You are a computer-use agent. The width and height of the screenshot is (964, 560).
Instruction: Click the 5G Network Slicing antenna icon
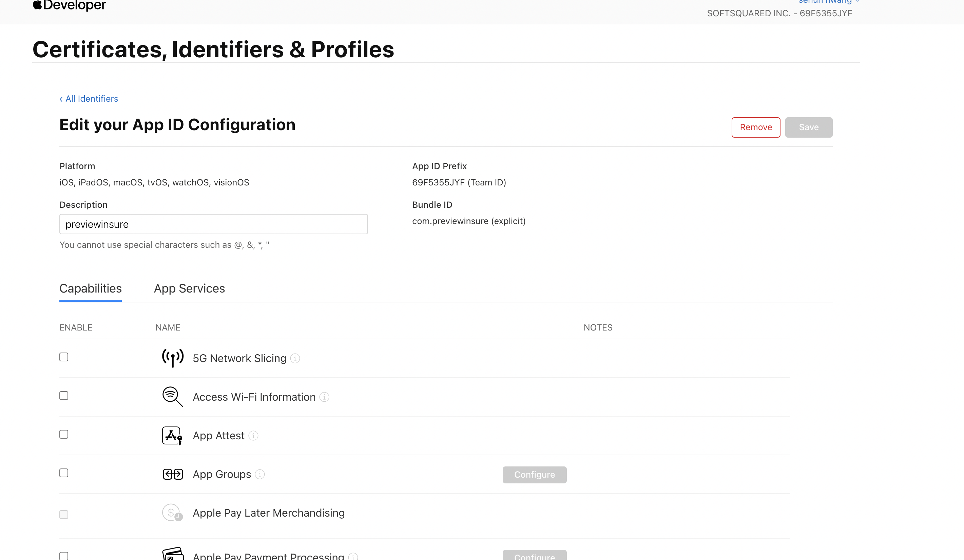[x=172, y=358]
